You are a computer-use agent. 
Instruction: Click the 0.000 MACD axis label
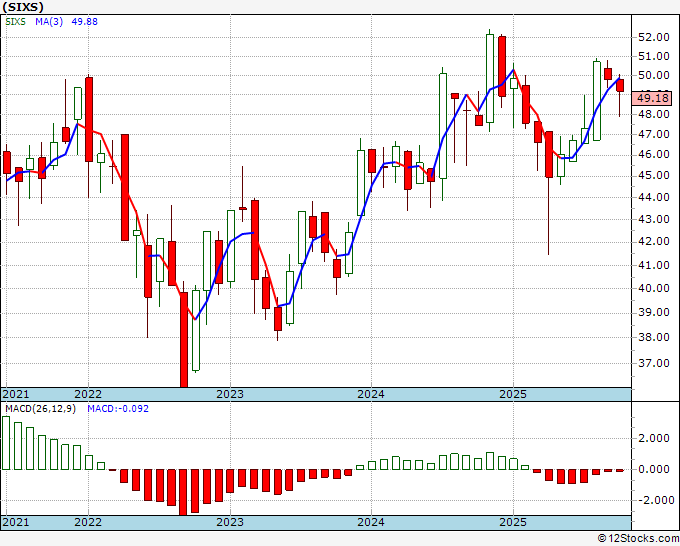tap(654, 469)
